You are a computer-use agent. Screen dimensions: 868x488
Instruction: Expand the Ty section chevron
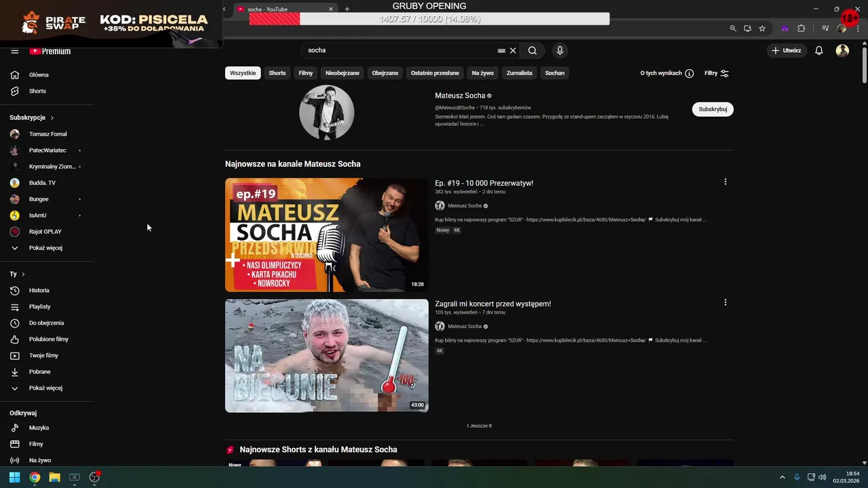(x=23, y=274)
